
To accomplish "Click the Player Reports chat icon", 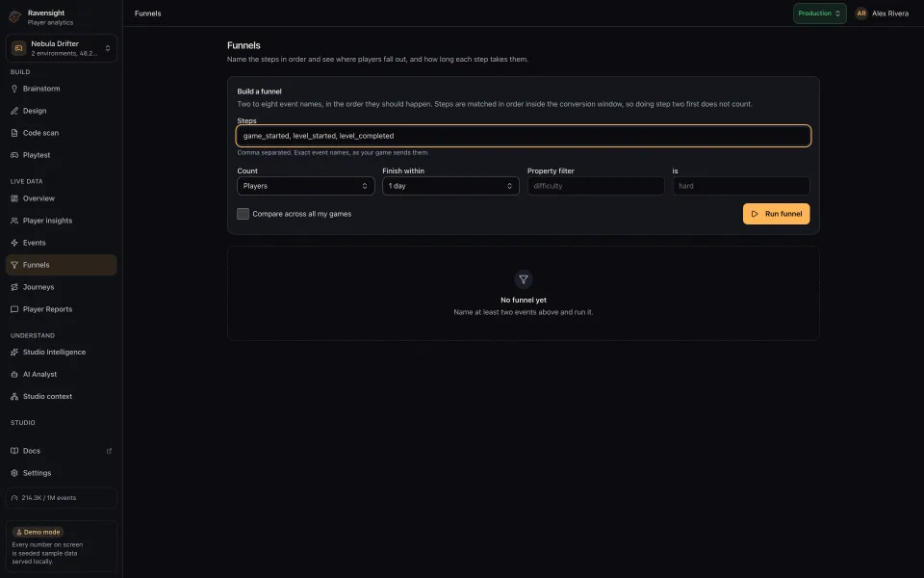I will point(14,309).
